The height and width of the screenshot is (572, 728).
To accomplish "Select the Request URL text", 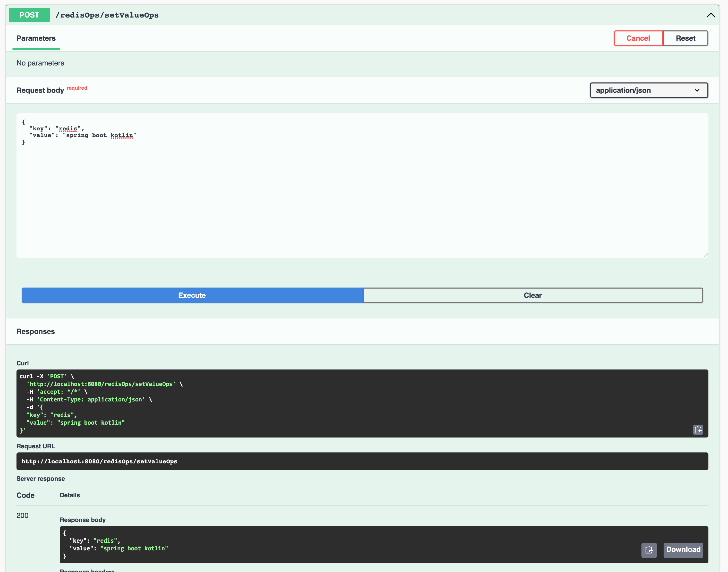I will (99, 461).
